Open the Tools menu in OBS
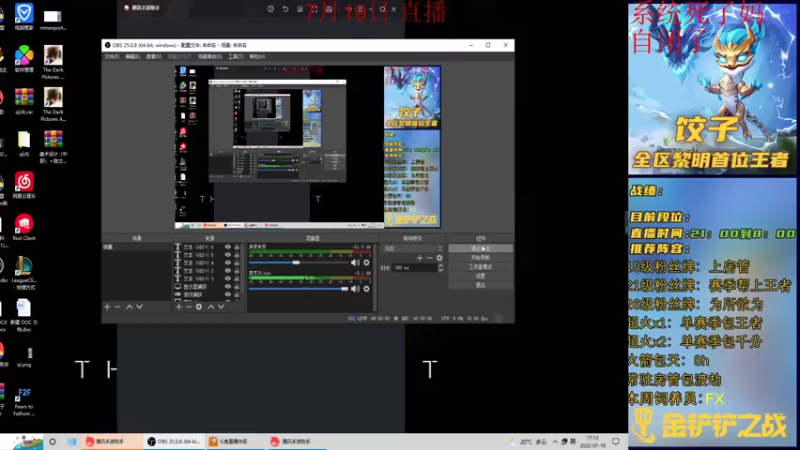 point(236,57)
